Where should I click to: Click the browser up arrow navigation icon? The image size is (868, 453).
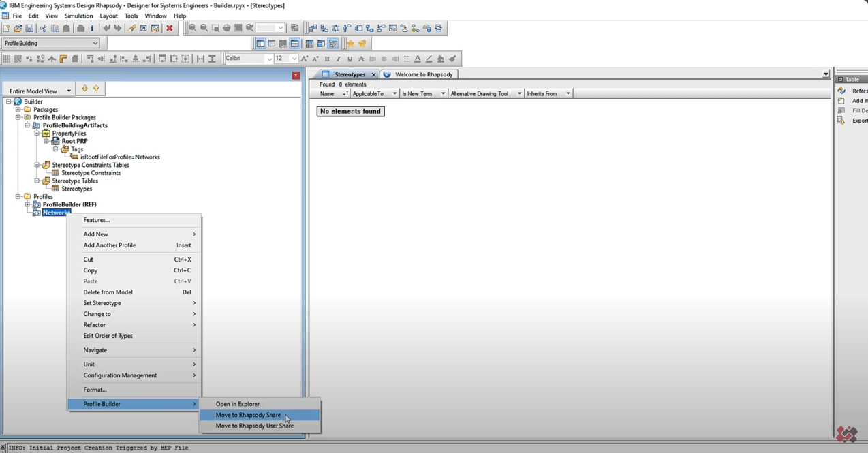[x=96, y=89]
